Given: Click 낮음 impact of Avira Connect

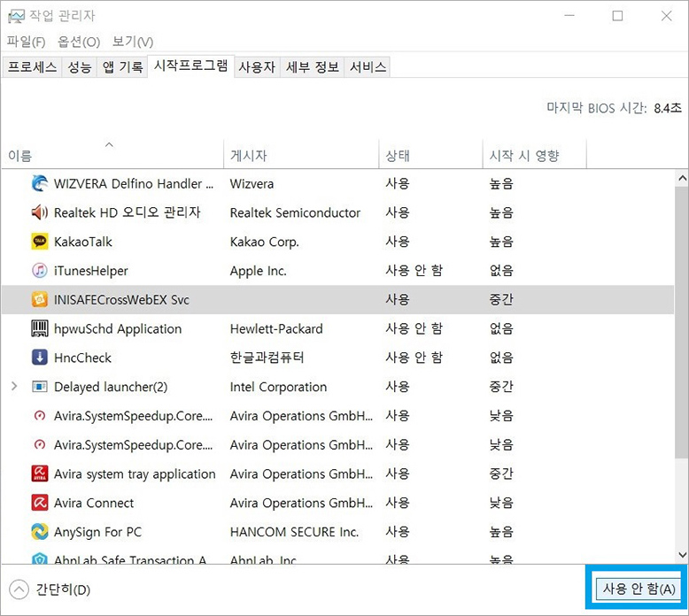Looking at the screenshot, I should (x=501, y=503).
